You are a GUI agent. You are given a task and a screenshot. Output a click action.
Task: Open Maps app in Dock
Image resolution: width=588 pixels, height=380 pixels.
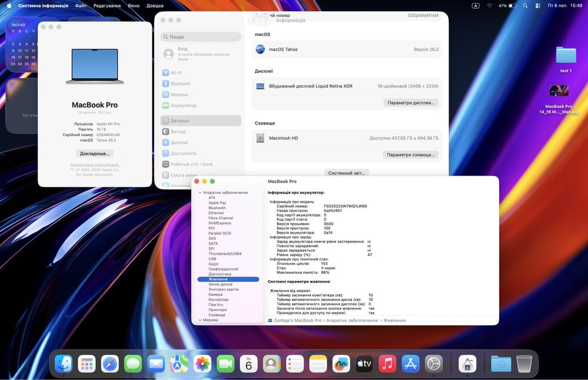pos(179,364)
